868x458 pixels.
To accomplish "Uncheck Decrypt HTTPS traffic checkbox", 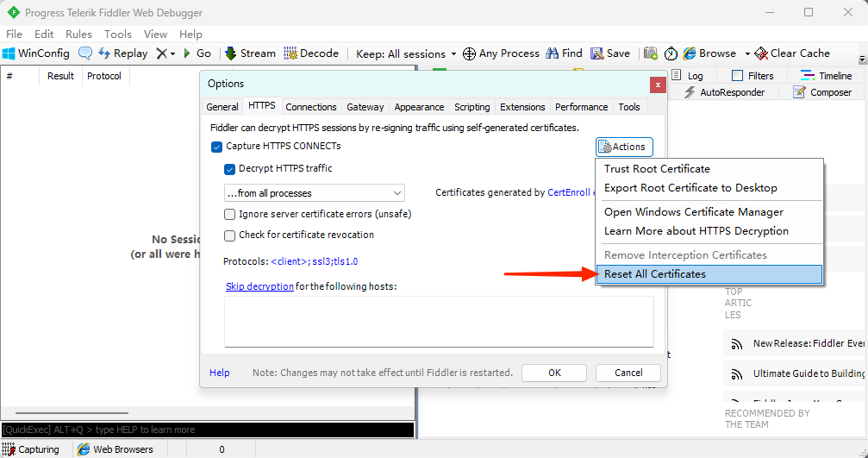I will coord(230,169).
